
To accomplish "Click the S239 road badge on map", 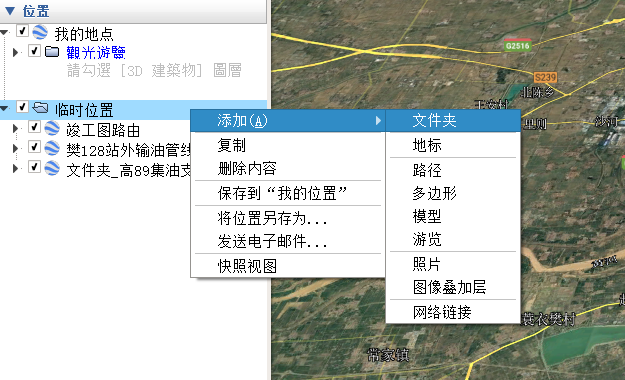I will click(x=545, y=77).
